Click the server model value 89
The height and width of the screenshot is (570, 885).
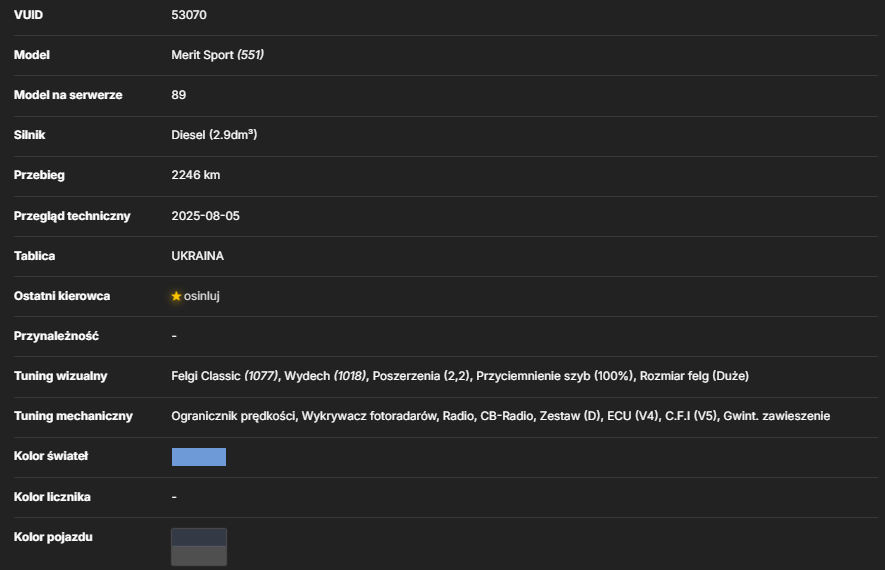click(178, 95)
